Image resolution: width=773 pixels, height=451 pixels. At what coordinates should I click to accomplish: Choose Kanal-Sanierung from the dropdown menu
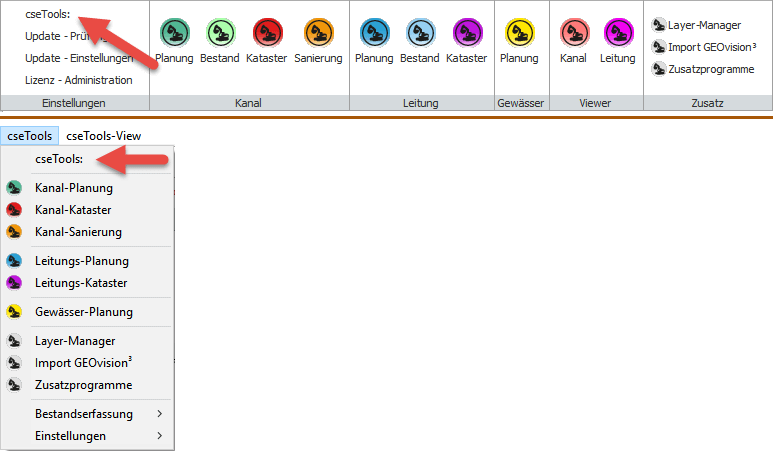pos(78,232)
